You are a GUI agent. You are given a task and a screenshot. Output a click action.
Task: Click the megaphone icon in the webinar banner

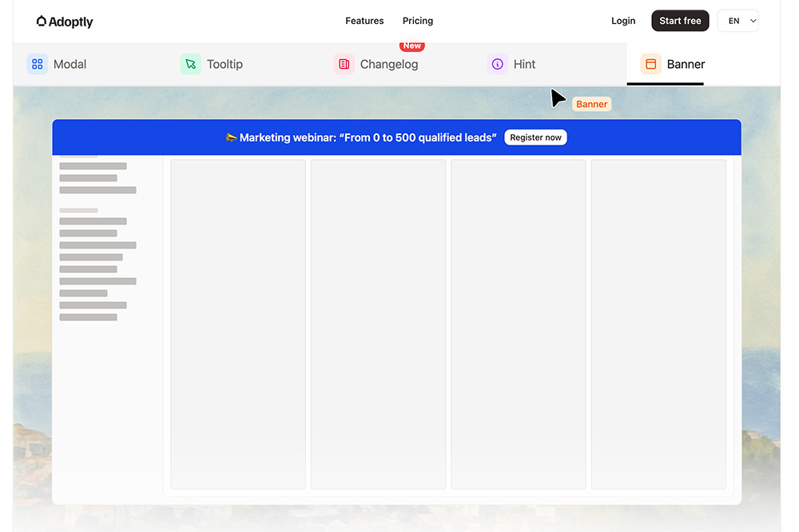click(x=232, y=137)
